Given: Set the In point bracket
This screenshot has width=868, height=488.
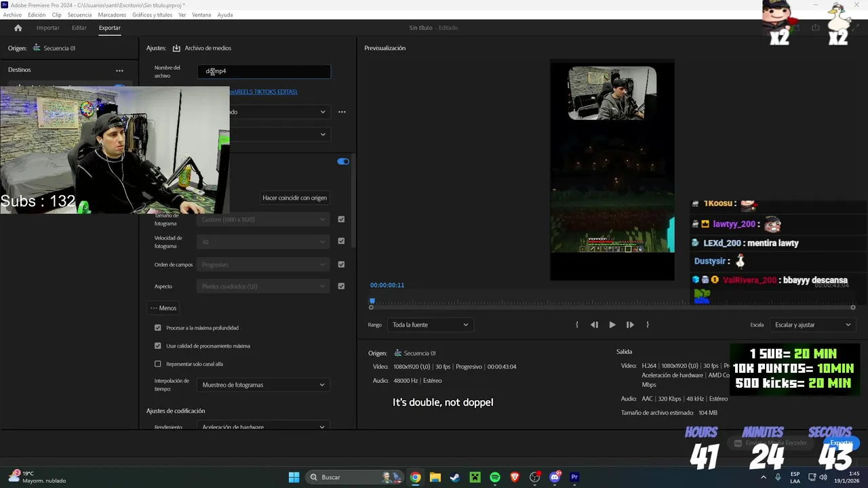Looking at the screenshot, I should click(x=577, y=325).
